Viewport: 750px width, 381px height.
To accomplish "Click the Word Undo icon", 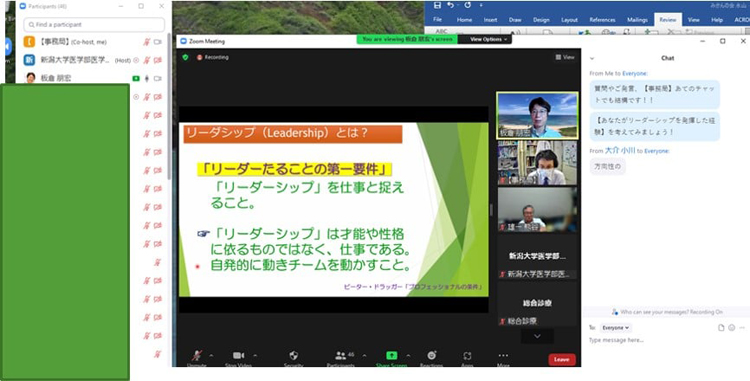I will pyautogui.click(x=451, y=5).
